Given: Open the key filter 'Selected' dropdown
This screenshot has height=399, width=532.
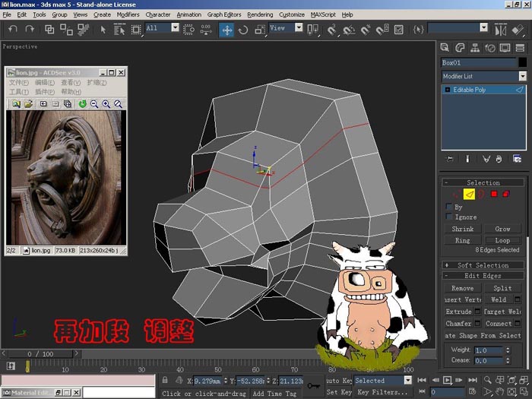Looking at the screenshot, I should pos(408,380).
